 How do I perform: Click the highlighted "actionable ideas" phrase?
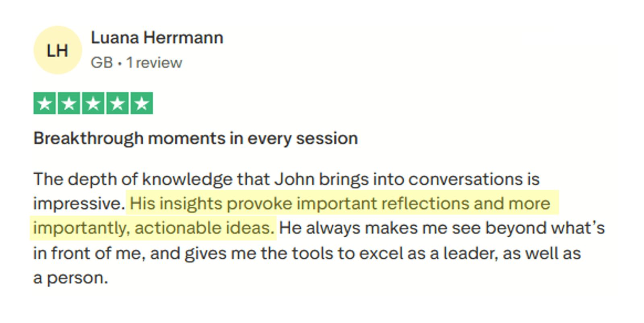click(x=204, y=228)
